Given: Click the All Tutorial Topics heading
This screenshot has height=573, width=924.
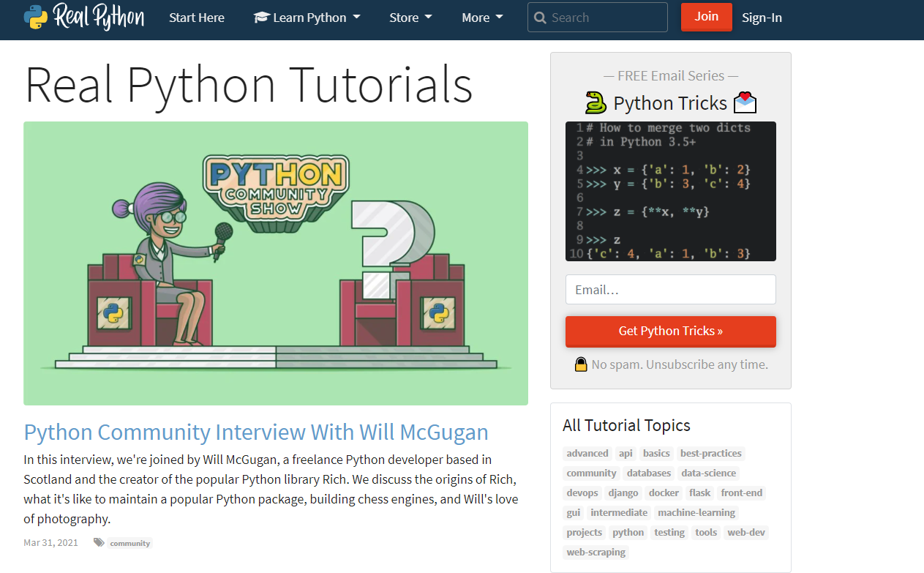Looking at the screenshot, I should point(626,425).
